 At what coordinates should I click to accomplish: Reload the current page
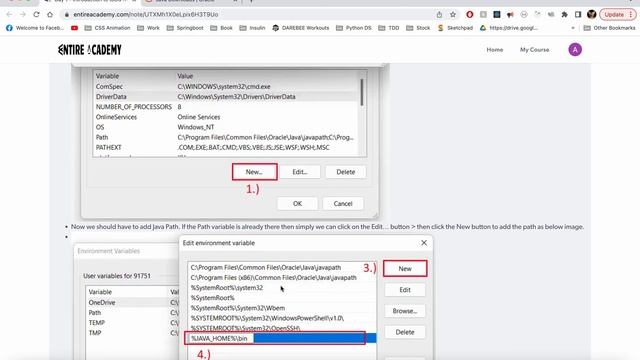tap(36, 14)
